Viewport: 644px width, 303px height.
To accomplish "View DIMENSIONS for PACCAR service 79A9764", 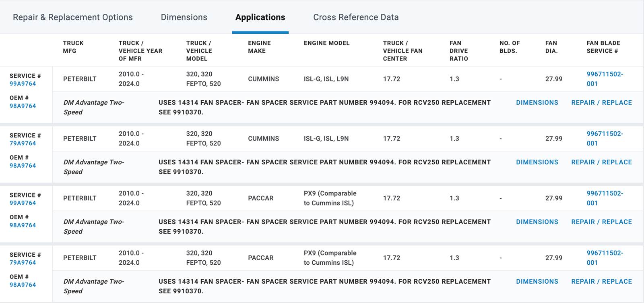I will pos(537,282).
